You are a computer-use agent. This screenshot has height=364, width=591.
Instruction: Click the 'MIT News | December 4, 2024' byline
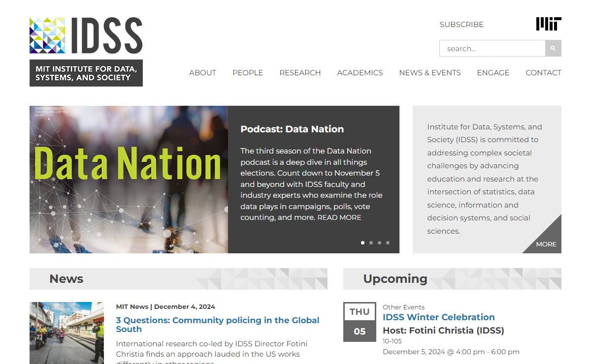(165, 306)
